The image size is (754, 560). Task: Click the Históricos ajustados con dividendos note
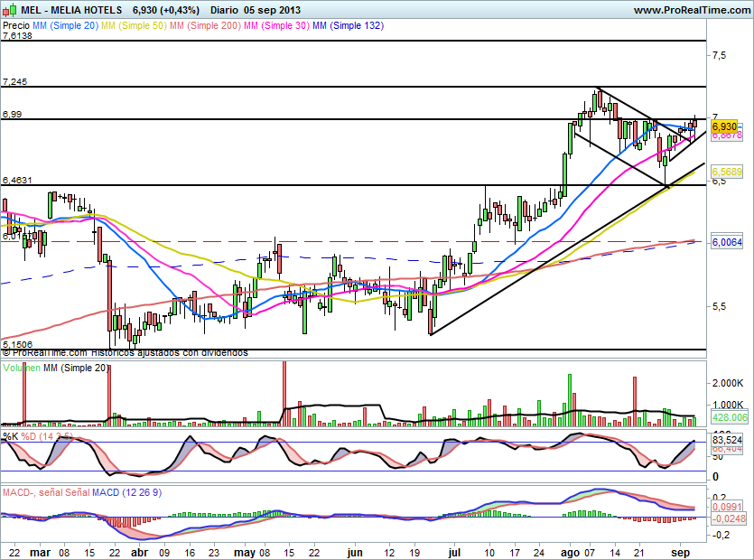[170, 352]
